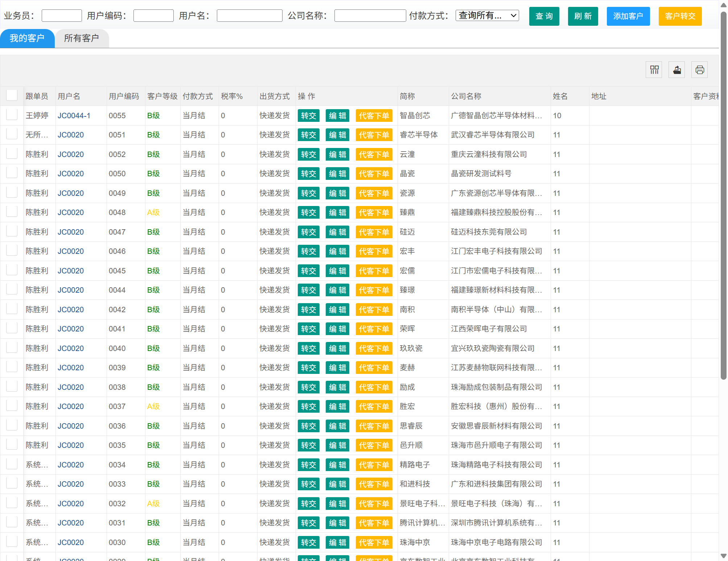Check the row checkbox for code 0051

pos(12,134)
